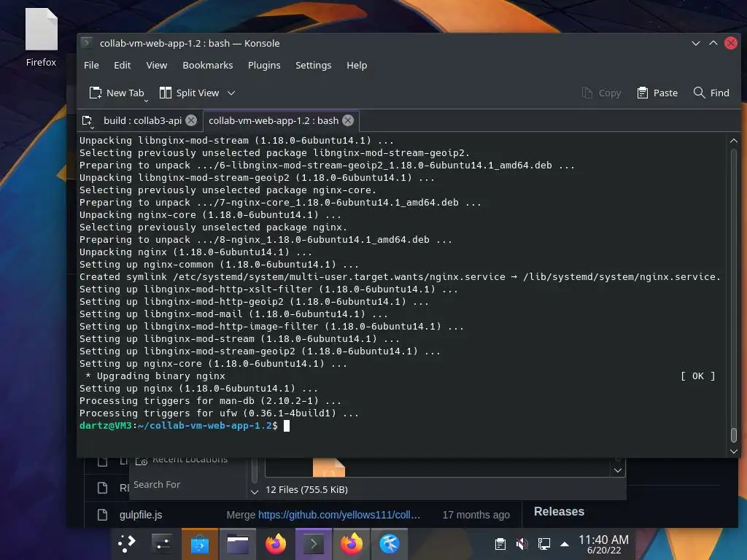Click the '12 Files (755.5 KiB)' status text
Screen dimensions: 747x560
(307, 489)
